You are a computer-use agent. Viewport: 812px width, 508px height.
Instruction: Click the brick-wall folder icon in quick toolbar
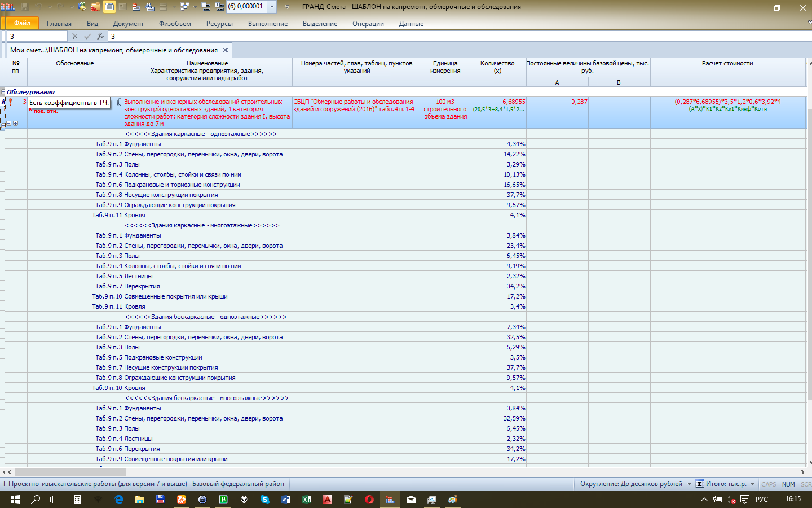(x=95, y=7)
